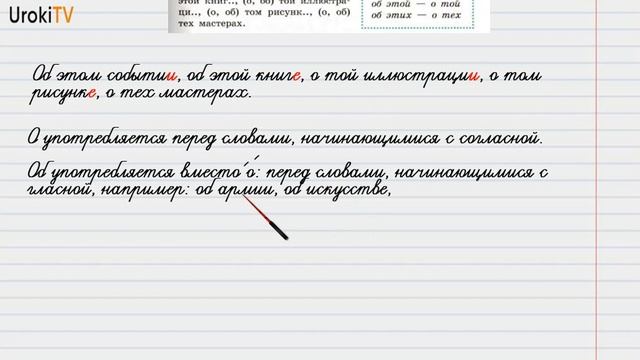Click the handwritten phrase "об искусстве"
640x360 pixels.
tap(336, 189)
